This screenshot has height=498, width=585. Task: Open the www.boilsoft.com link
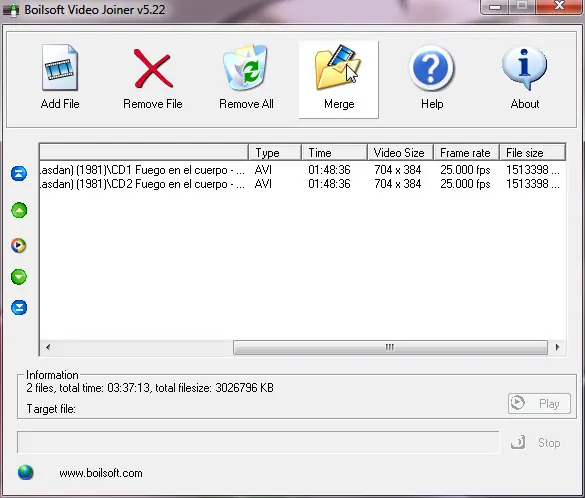(x=101, y=473)
